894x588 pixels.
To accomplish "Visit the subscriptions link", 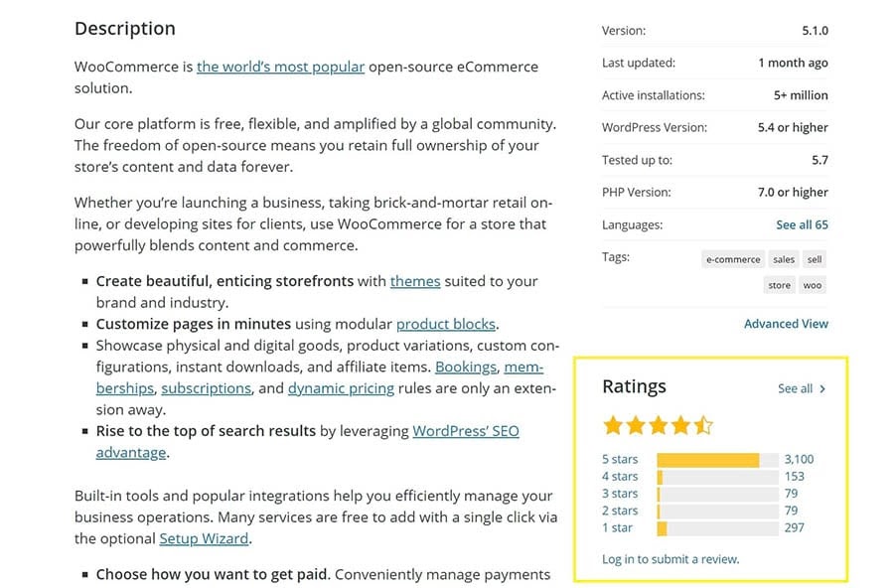I will pos(207,388).
